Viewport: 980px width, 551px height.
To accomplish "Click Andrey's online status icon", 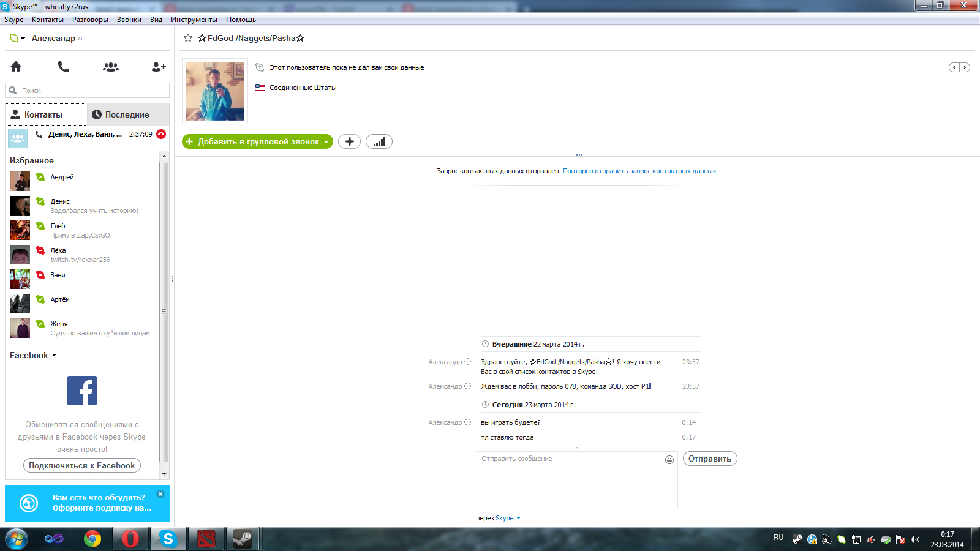I will [40, 177].
